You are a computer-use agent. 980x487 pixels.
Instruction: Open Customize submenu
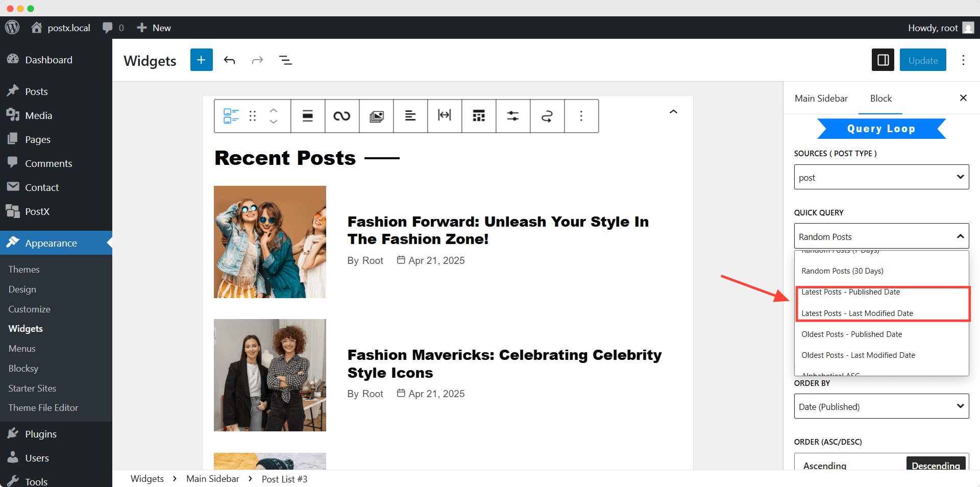pos(30,309)
